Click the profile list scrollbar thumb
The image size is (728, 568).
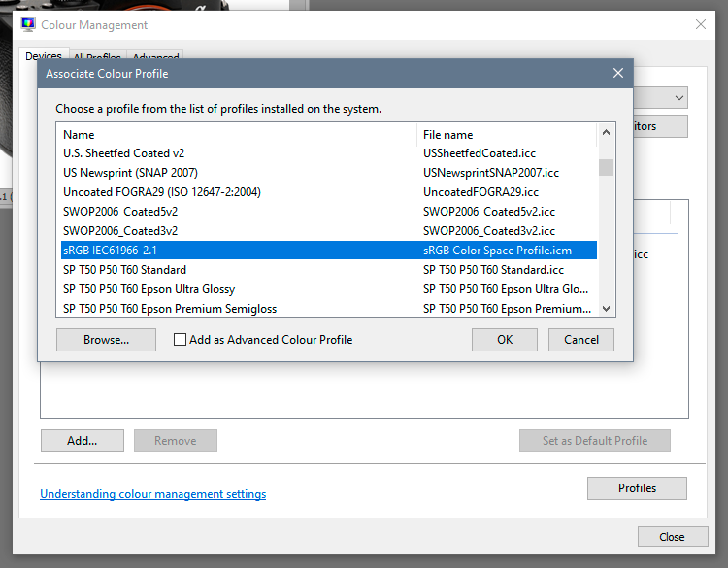606,167
